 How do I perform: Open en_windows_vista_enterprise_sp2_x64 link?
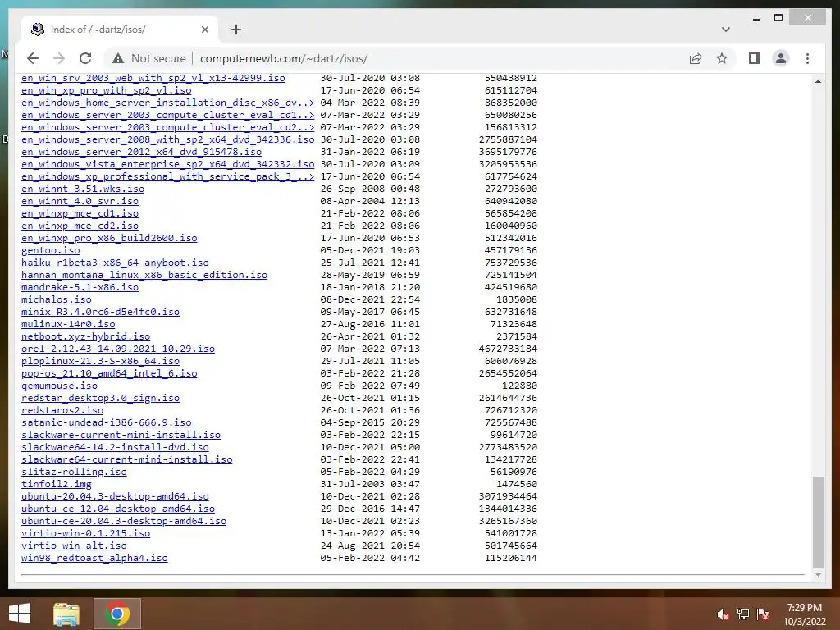(167, 164)
